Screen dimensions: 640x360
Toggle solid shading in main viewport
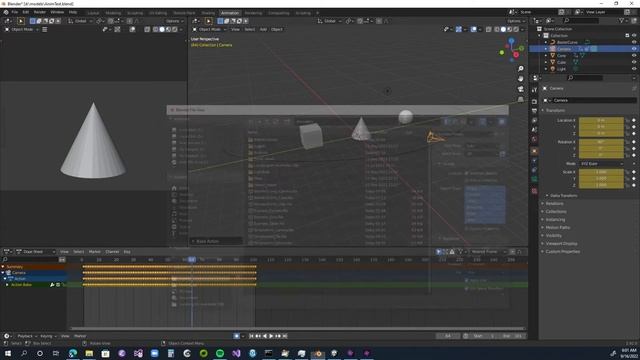(503, 29)
